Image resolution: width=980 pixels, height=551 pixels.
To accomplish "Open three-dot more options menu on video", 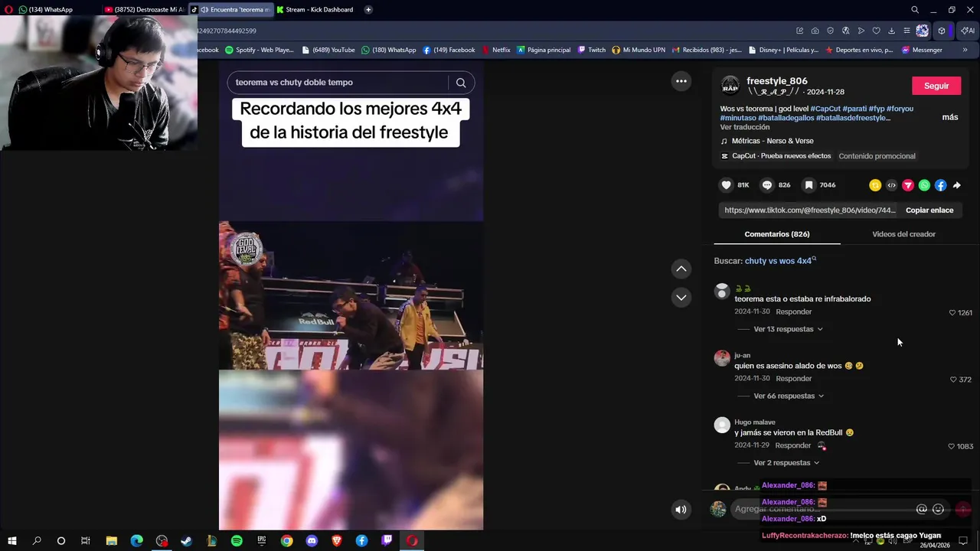I will 681,81.
